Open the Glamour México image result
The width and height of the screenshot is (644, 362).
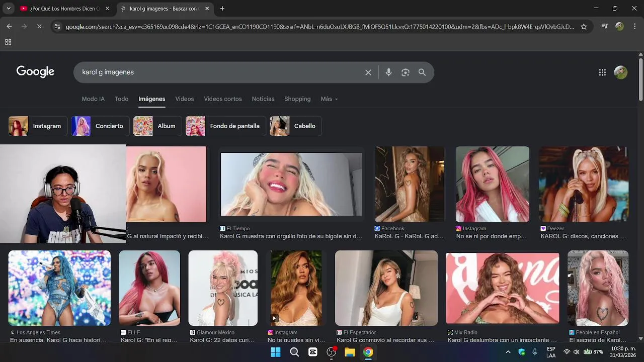(x=223, y=288)
